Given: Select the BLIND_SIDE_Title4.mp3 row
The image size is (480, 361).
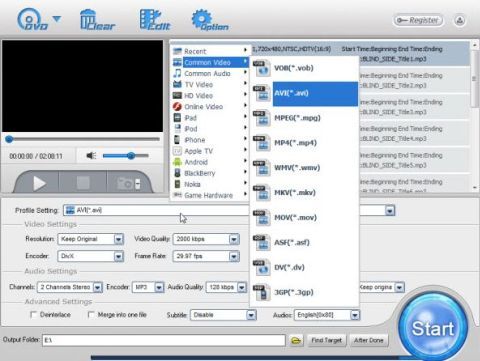Looking at the screenshot, I should coord(415,133).
